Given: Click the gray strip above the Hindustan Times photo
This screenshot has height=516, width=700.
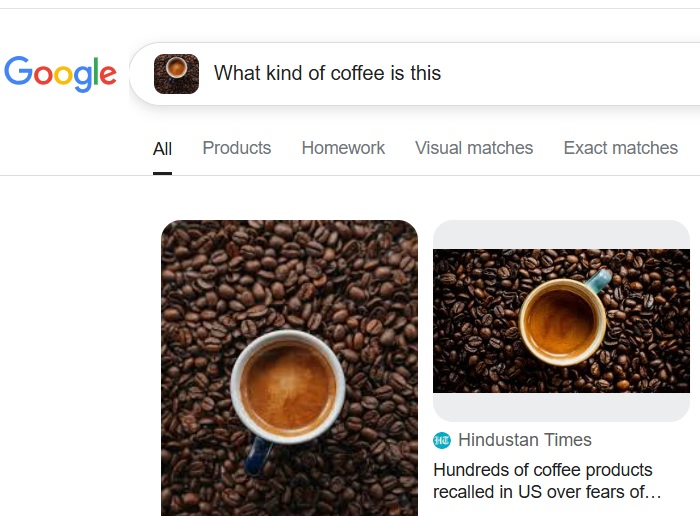Looking at the screenshot, I should coord(561,234).
